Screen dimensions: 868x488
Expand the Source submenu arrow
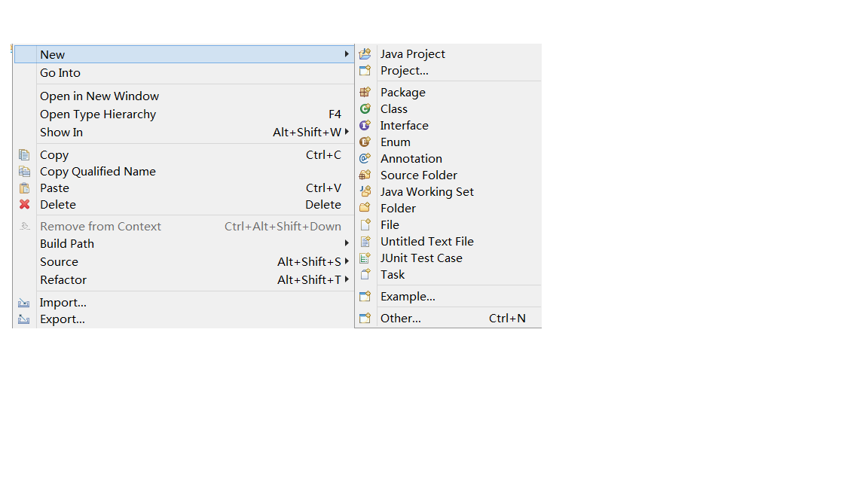[x=347, y=261]
